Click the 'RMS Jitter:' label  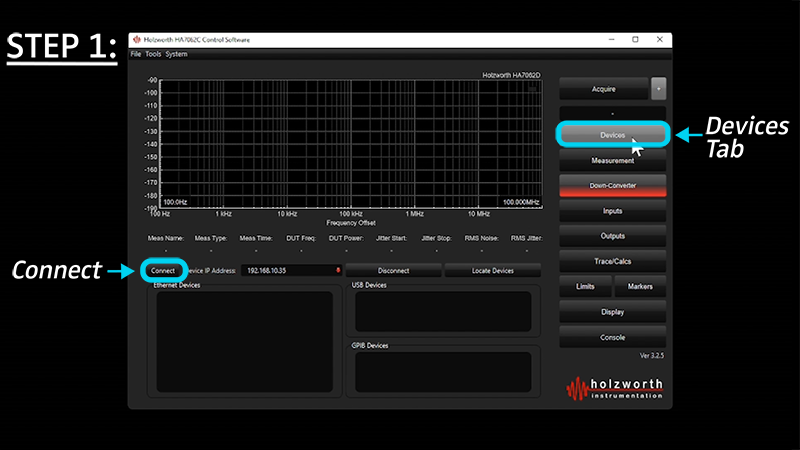tap(527, 238)
